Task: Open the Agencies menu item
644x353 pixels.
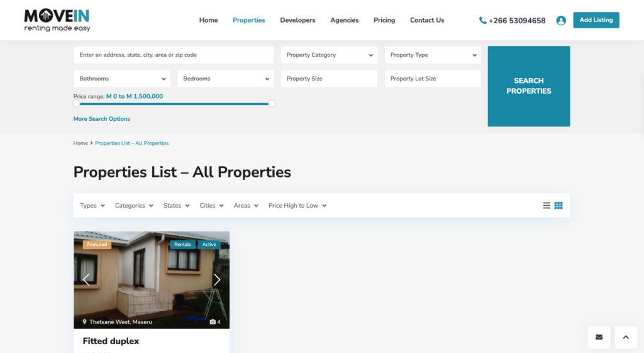Action: pyautogui.click(x=345, y=20)
